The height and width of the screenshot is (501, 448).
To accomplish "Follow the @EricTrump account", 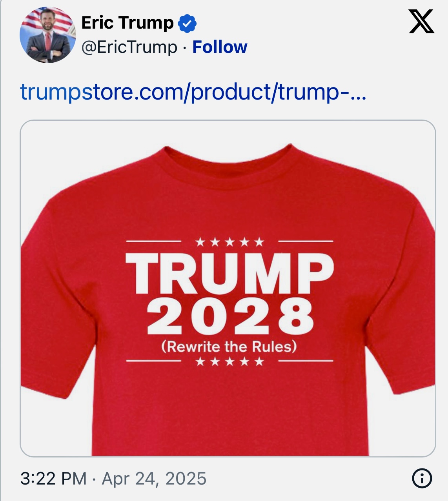I will [220, 47].
